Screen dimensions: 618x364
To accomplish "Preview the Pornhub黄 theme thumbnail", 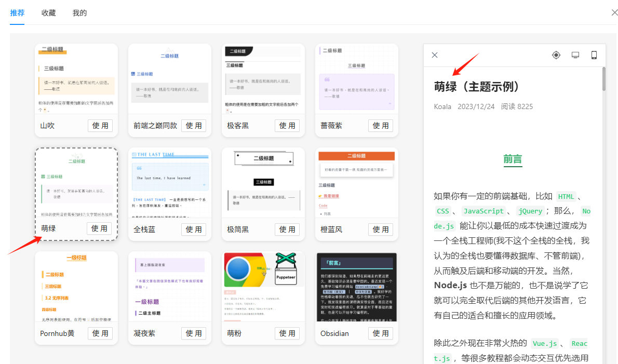I will click(x=76, y=287).
